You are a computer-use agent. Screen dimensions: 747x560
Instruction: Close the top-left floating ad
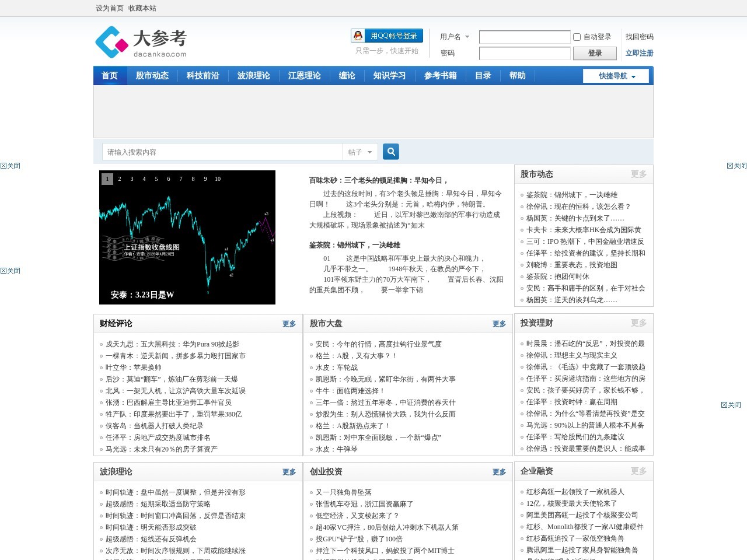11,166
